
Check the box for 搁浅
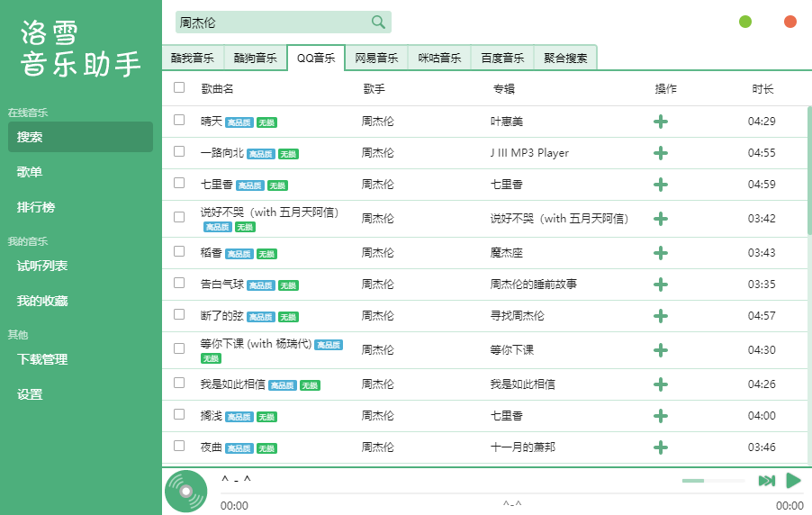coord(179,414)
